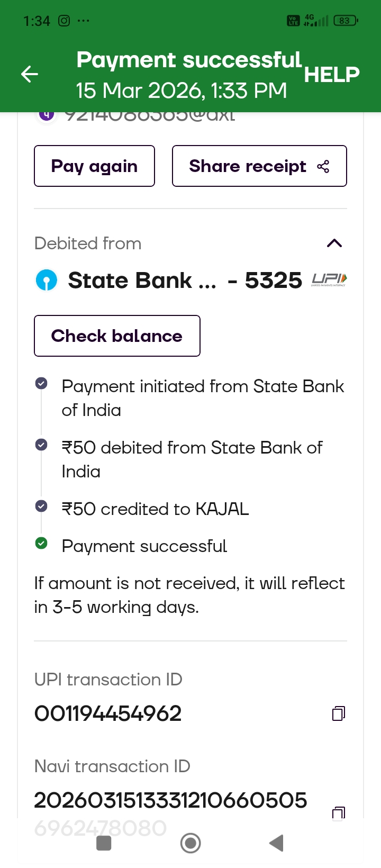381x868 pixels.
Task: Check balance of State Bank account
Action: pyautogui.click(x=117, y=336)
